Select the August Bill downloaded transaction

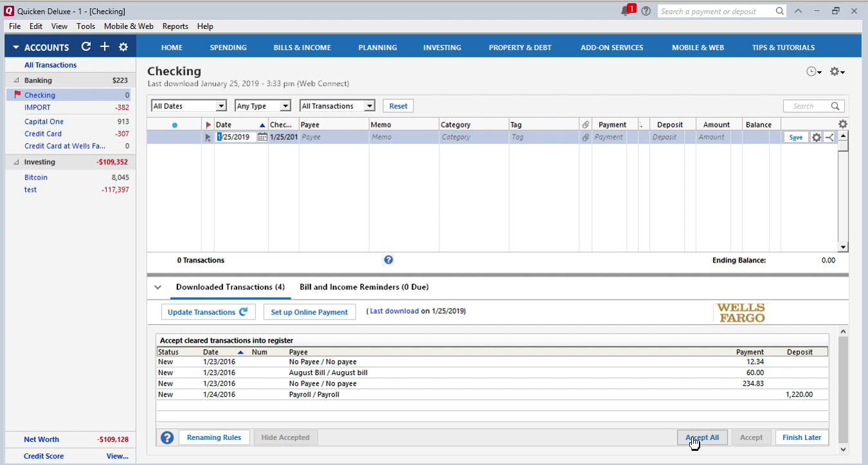pyautogui.click(x=493, y=372)
